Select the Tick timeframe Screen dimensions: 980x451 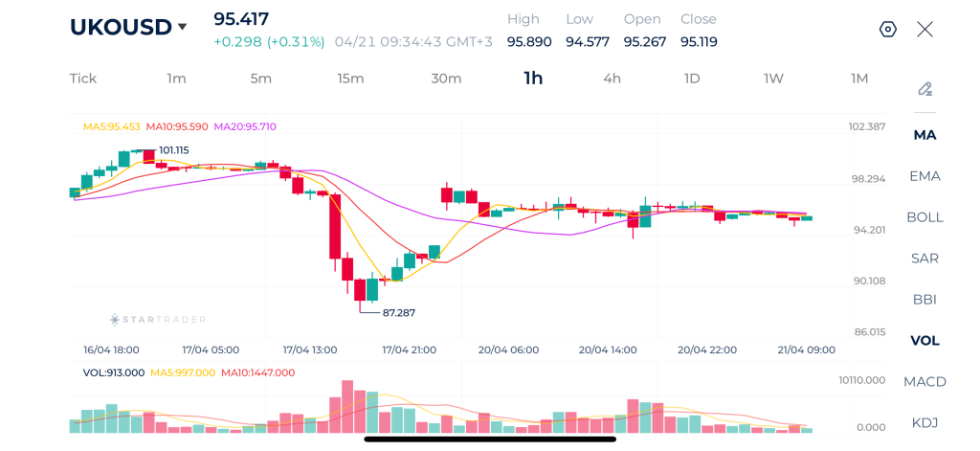(83, 79)
